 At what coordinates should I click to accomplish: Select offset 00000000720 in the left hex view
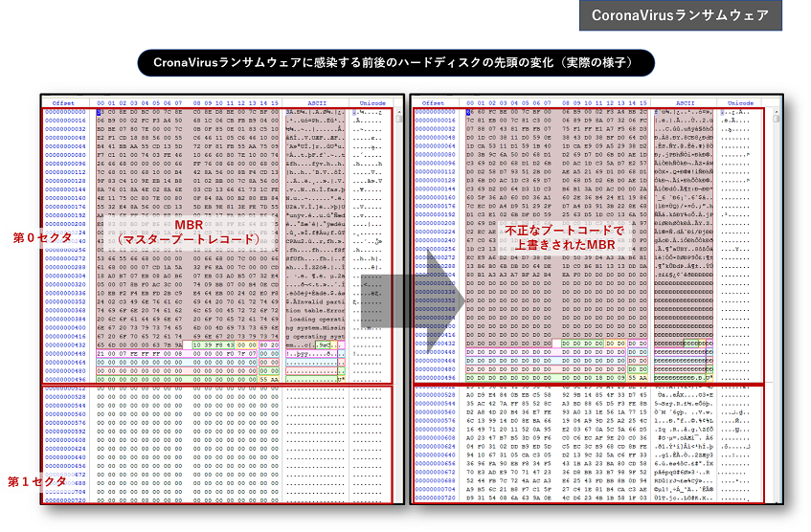pyautogui.click(x=65, y=500)
